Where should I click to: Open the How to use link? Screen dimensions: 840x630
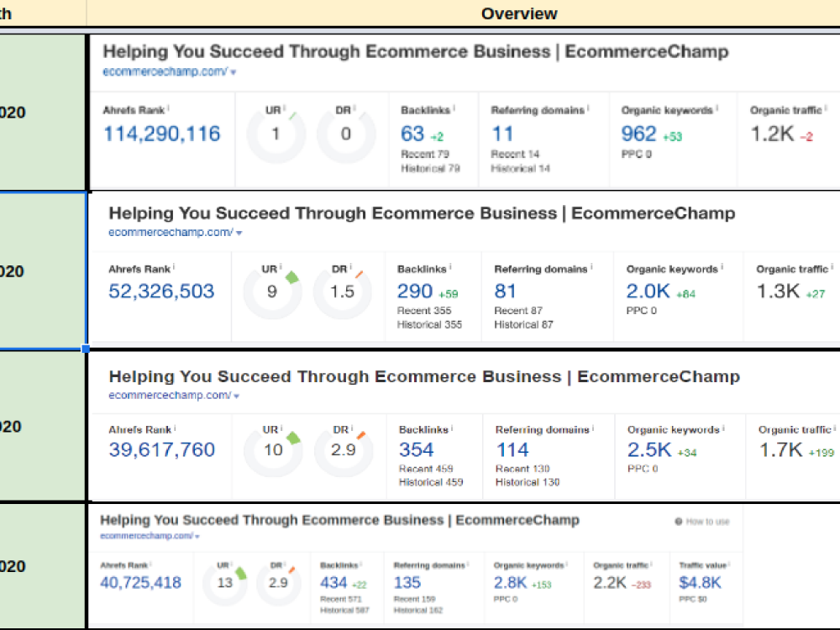707,522
